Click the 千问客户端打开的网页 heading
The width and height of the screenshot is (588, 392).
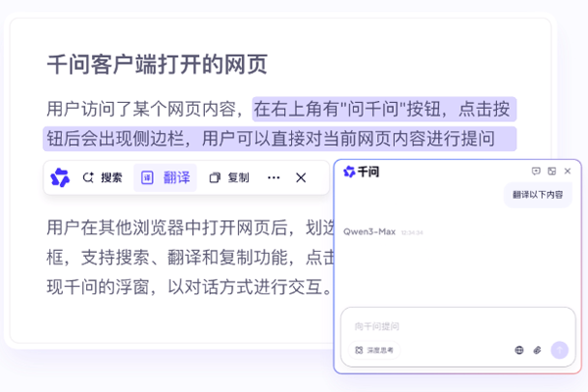click(157, 66)
